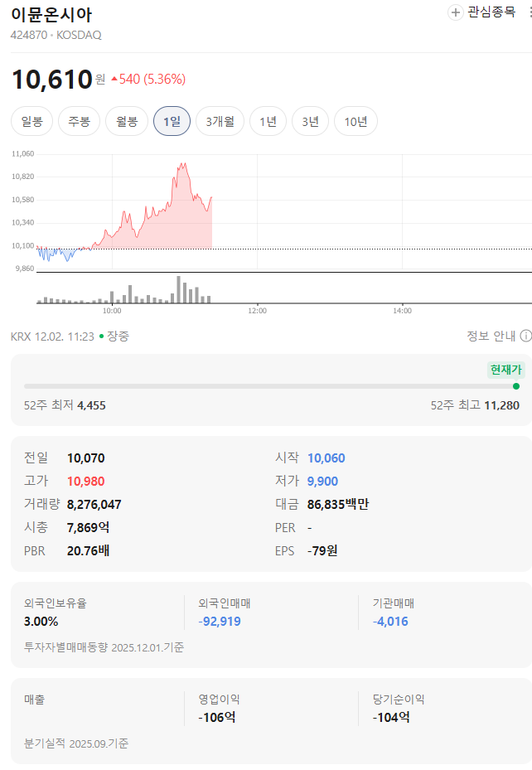Image resolution: width=532 pixels, height=770 pixels.
Task: Click the EPS value -79원
Action: [x=322, y=550]
